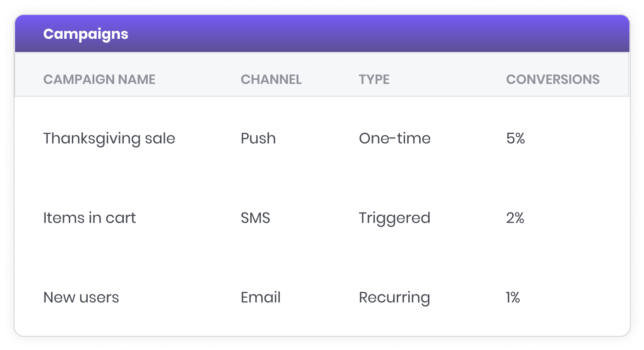Click the 1% conversions value

click(513, 298)
